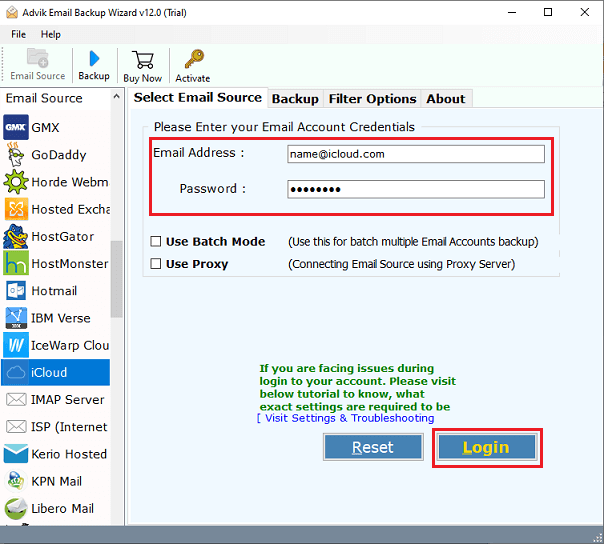Select HostGator in the source list
The image size is (604, 544).
coord(62,236)
